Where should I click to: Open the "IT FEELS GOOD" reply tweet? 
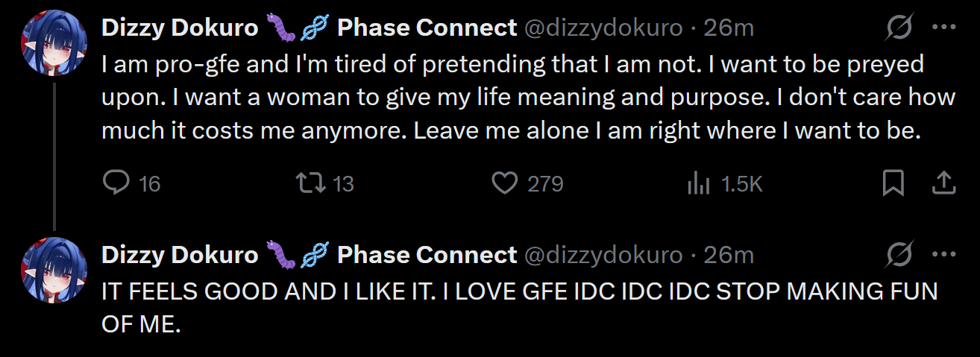click(515, 306)
